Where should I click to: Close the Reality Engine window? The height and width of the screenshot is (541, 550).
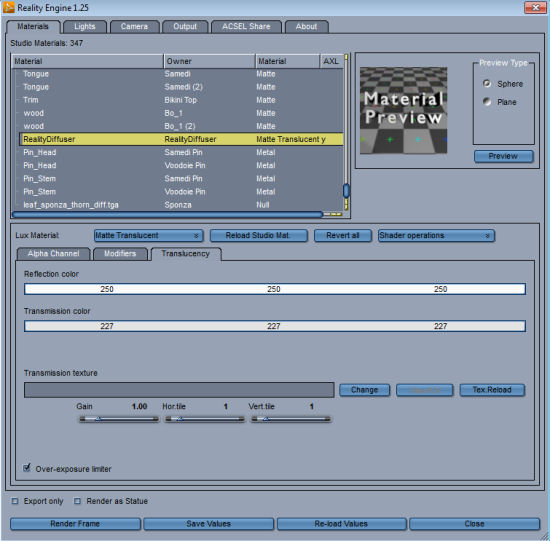pos(535,7)
